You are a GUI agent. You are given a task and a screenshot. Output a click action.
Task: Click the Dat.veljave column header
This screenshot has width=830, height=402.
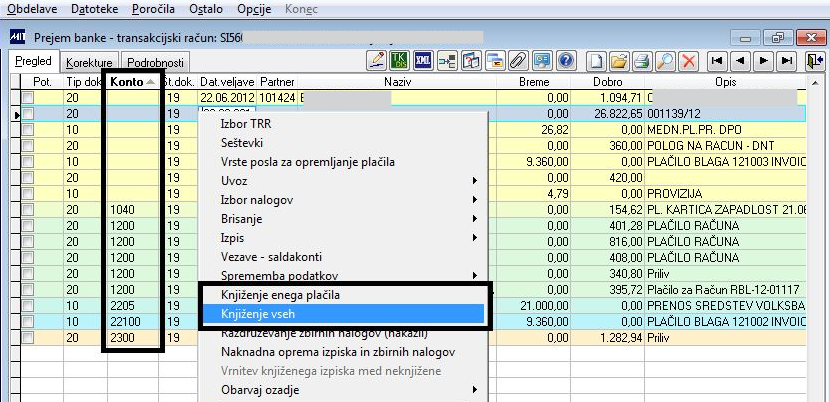click(228, 82)
